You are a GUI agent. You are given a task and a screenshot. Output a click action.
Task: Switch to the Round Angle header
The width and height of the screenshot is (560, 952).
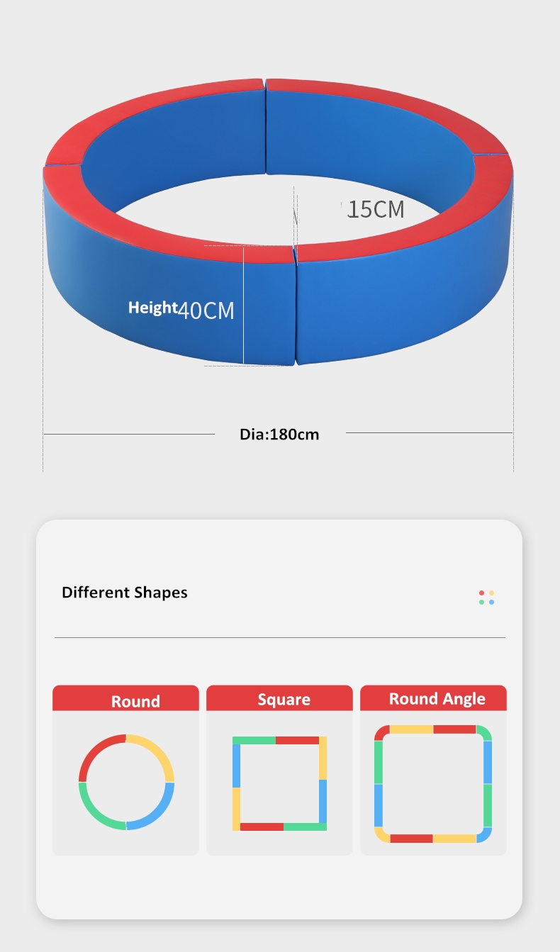coord(437,699)
